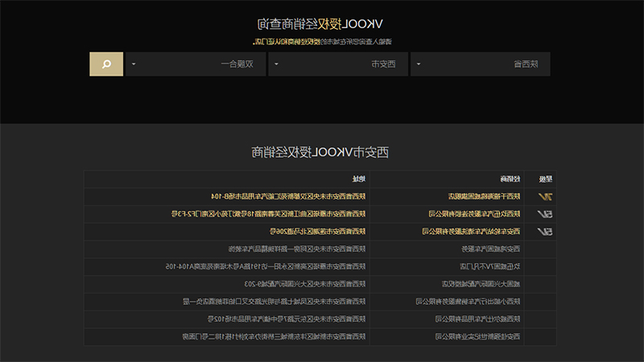The height and width of the screenshot is (362, 644).
Task: Open the 陕西省 province dropdown
Action: tap(481, 64)
